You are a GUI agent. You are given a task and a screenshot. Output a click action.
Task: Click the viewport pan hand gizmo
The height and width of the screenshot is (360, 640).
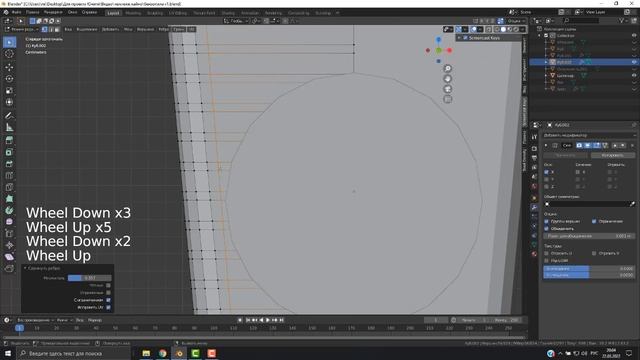448,79
